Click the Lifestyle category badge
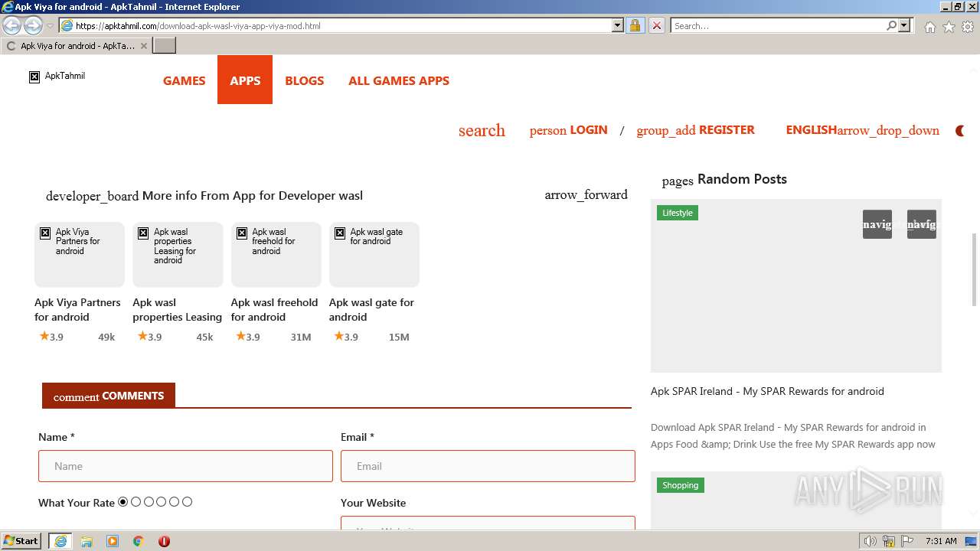 (x=678, y=213)
